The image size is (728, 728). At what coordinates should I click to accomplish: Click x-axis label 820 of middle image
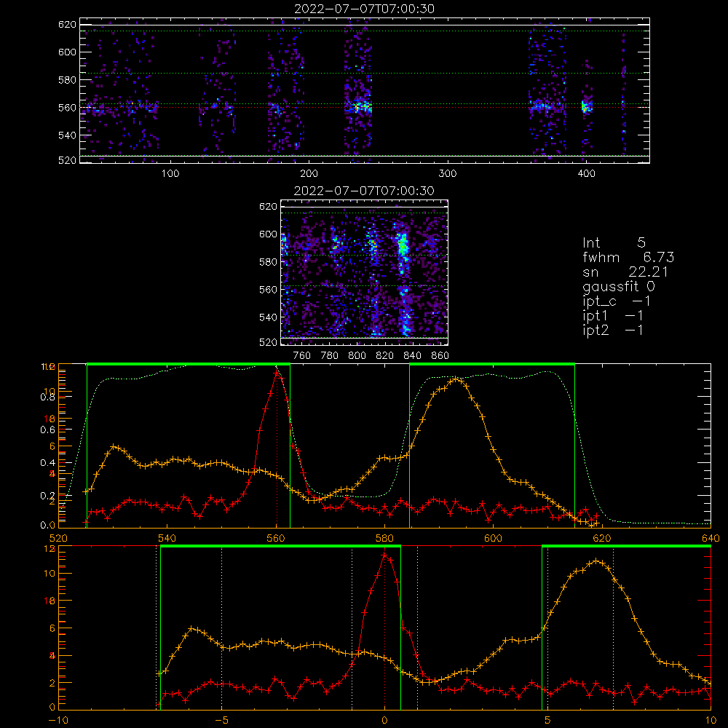click(385, 356)
